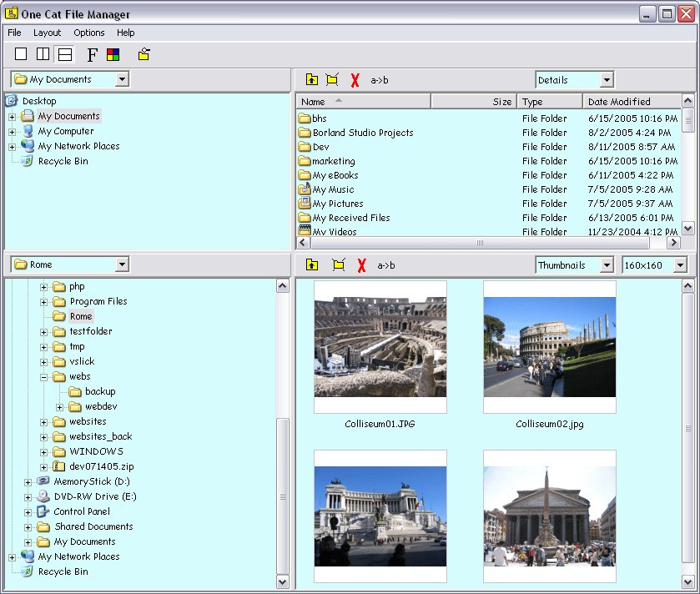Image resolution: width=700 pixels, height=594 pixels.
Task: Select the marketing folder row
Action: pyautogui.click(x=488, y=161)
